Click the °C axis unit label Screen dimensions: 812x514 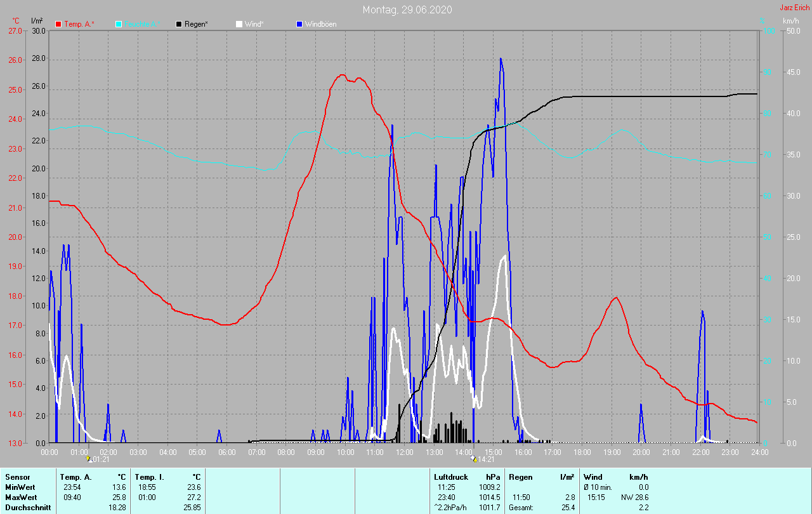(x=16, y=21)
